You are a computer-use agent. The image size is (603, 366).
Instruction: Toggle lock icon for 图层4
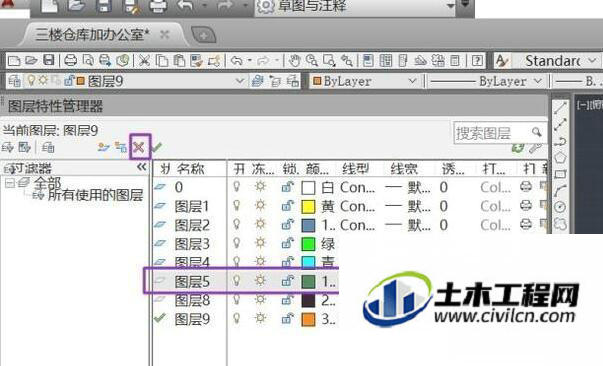(x=288, y=263)
